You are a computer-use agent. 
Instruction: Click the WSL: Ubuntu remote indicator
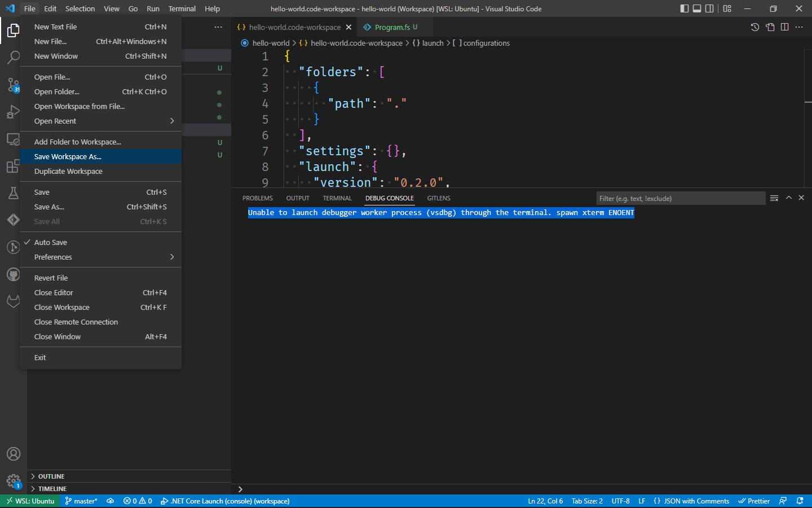tap(30, 501)
